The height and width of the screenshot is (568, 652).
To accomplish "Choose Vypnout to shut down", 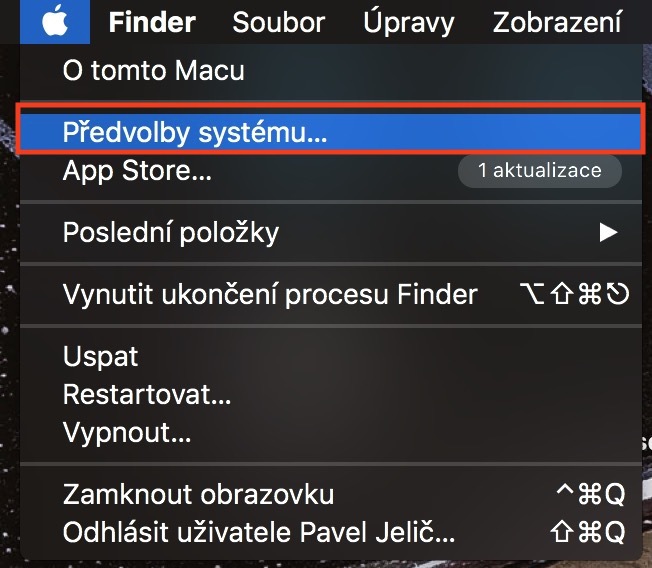I will click(127, 433).
